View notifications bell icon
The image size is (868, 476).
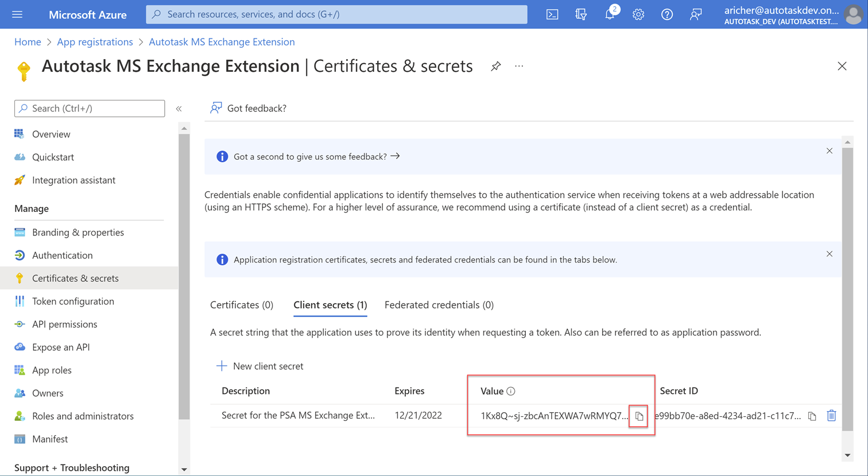point(610,14)
